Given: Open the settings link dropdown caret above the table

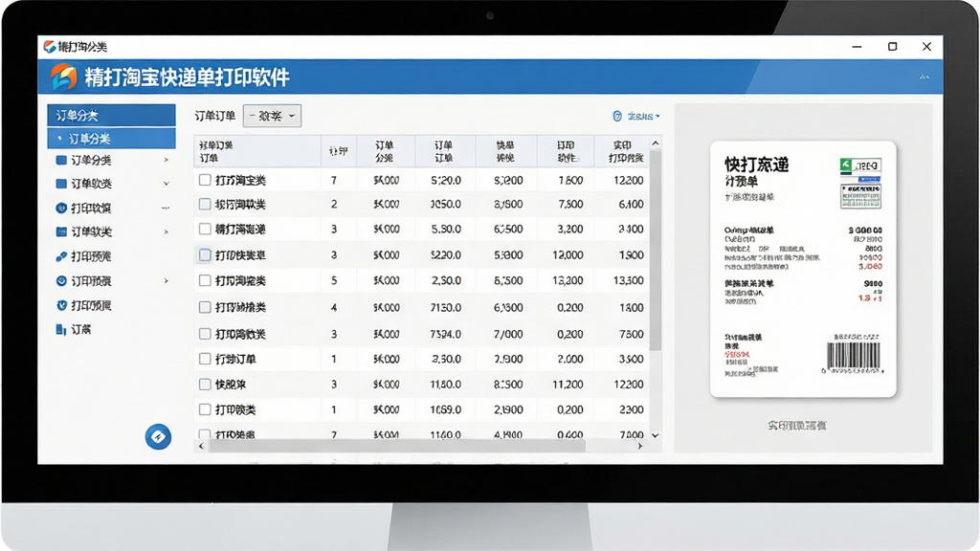Looking at the screenshot, I should point(657,116).
